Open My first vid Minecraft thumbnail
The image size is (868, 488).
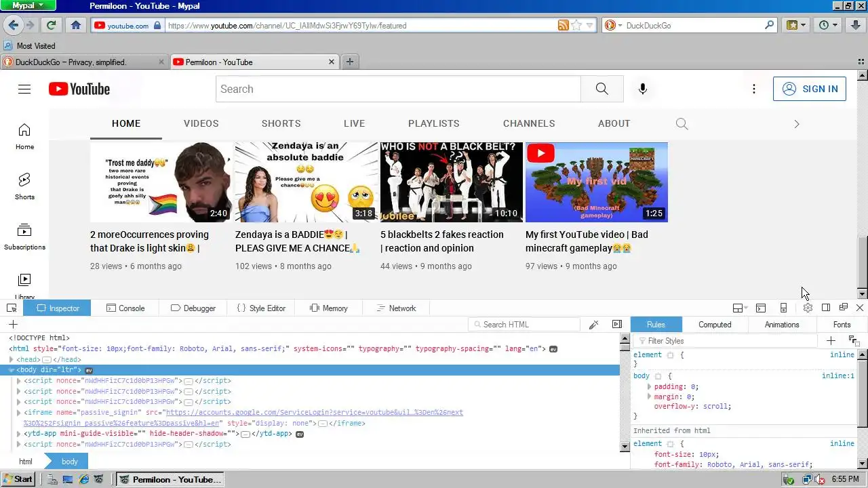coord(596,182)
